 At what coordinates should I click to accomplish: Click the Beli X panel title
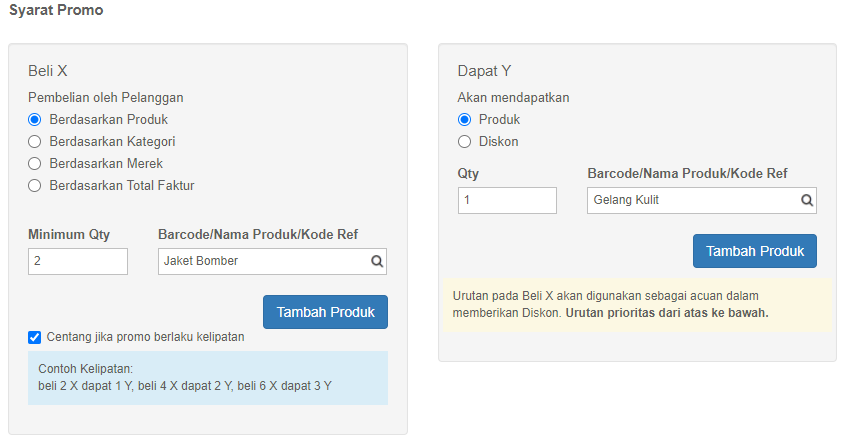pyautogui.click(x=48, y=71)
